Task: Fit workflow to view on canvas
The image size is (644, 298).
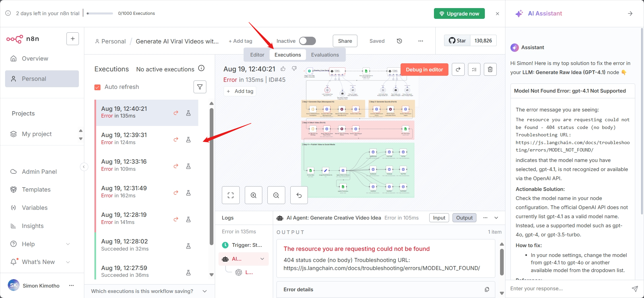Action: coord(231,195)
